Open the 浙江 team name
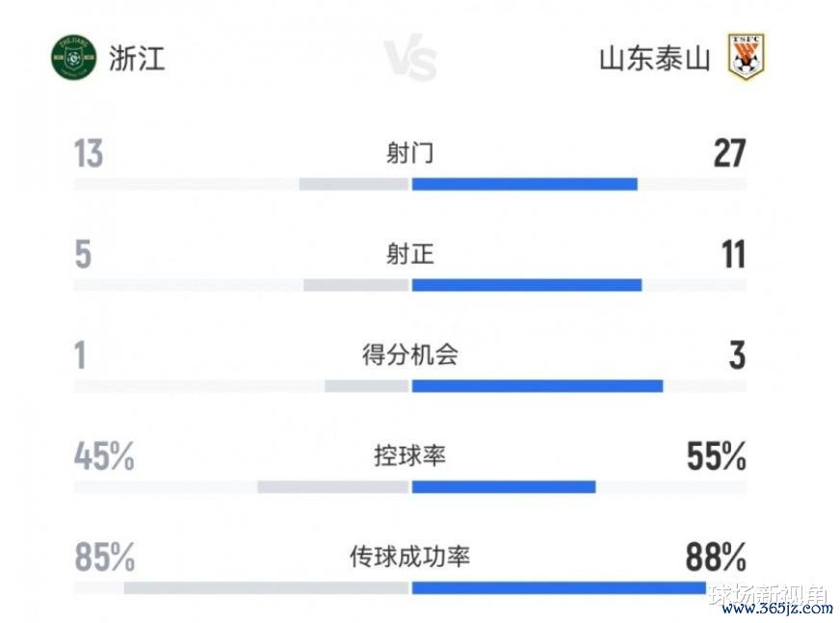 coord(137,58)
